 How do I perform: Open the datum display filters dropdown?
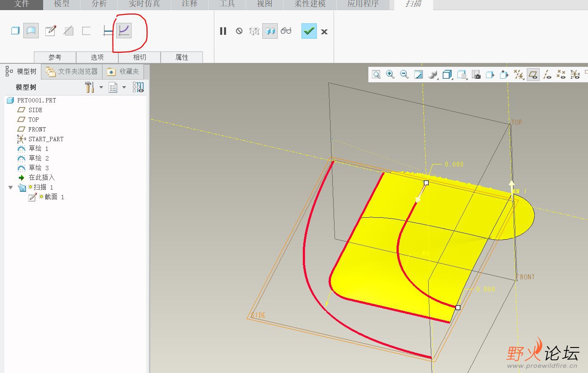coord(519,75)
